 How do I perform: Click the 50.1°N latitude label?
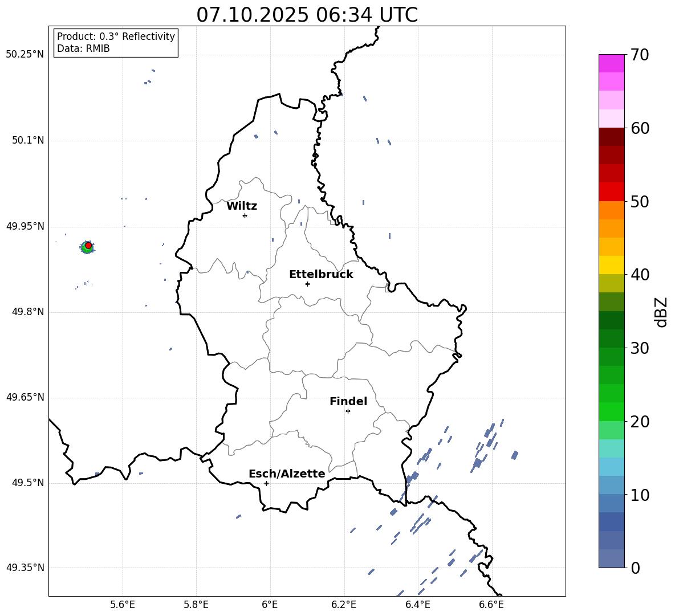tap(28, 141)
